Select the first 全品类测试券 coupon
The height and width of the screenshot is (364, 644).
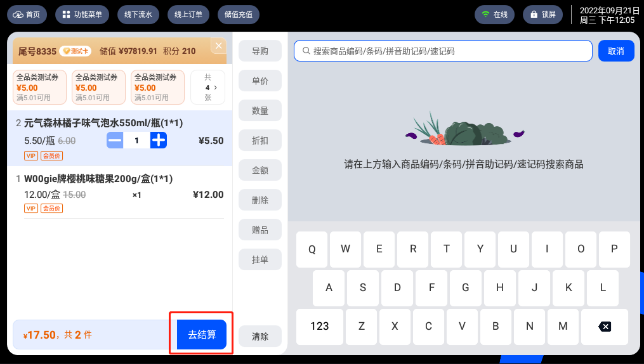point(39,87)
